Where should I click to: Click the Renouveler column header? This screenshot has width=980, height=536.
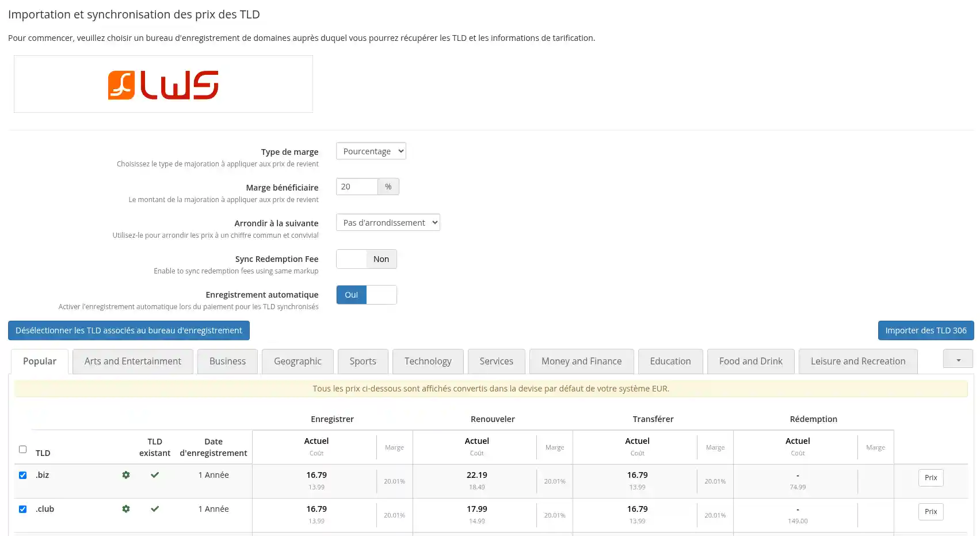[493, 419]
